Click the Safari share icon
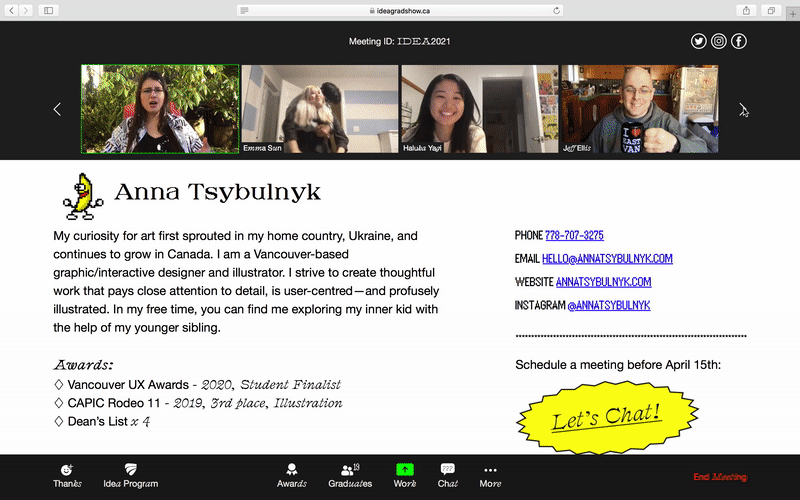800x500 pixels. click(746, 10)
